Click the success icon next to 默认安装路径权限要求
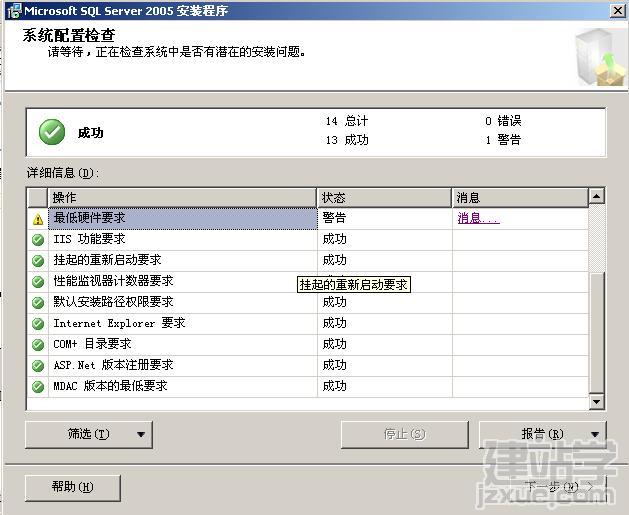Screen dimensions: 629x515 point(38,302)
